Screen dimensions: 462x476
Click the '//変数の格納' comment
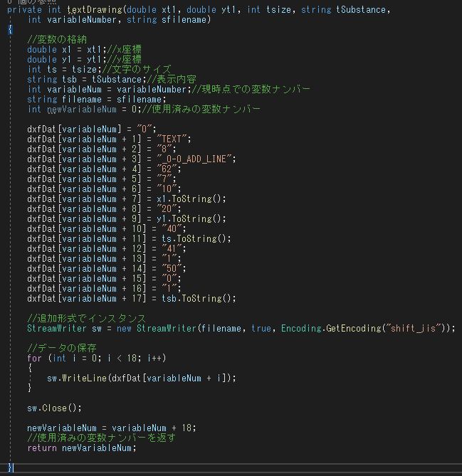(x=57, y=39)
